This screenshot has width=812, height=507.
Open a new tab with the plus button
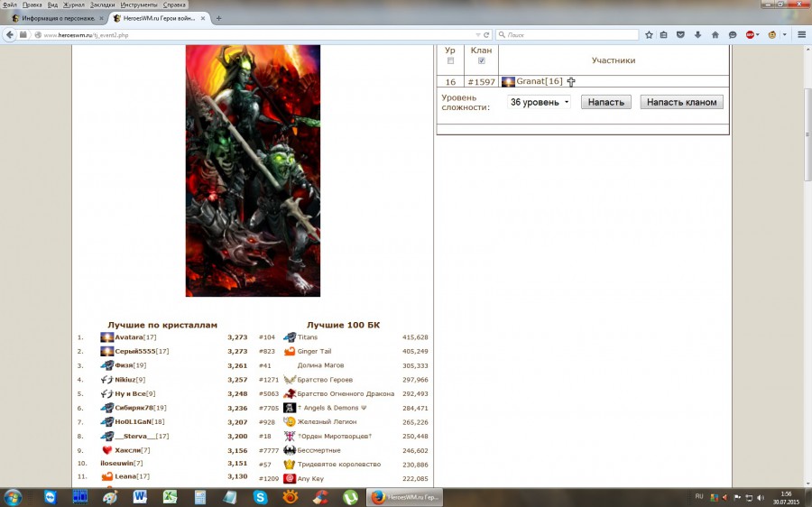[x=218, y=18]
